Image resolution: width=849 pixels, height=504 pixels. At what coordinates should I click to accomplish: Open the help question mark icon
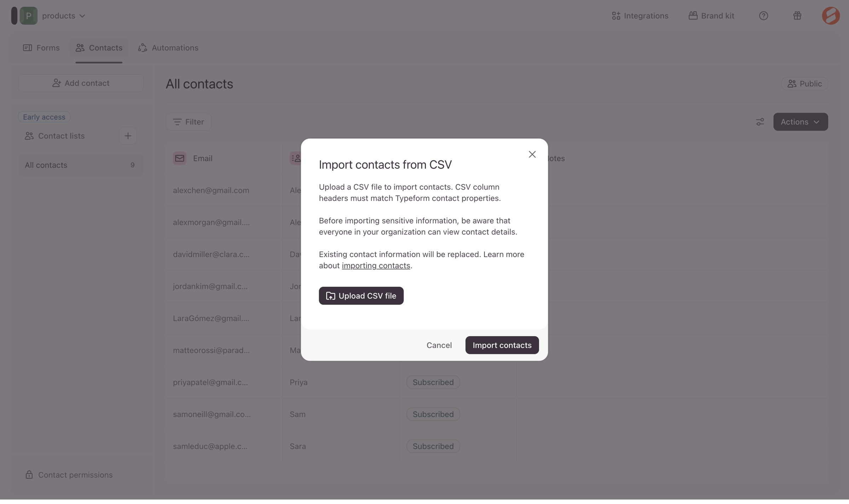pyautogui.click(x=763, y=16)
